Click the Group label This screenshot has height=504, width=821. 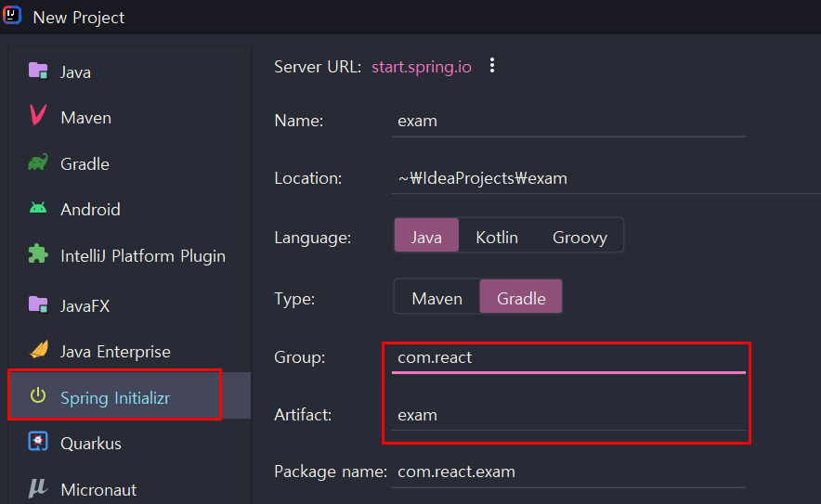tap(299, 357)
